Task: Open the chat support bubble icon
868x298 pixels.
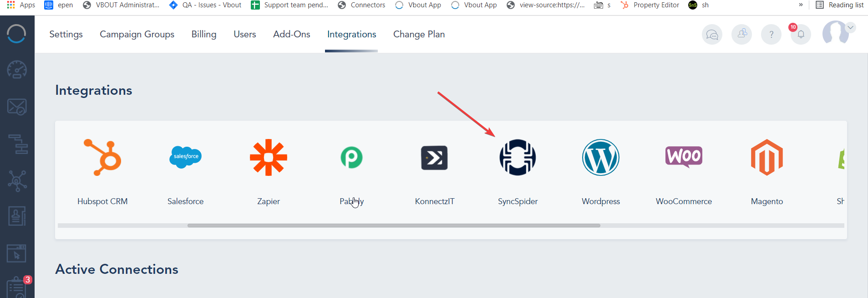Action: point(712,34)
